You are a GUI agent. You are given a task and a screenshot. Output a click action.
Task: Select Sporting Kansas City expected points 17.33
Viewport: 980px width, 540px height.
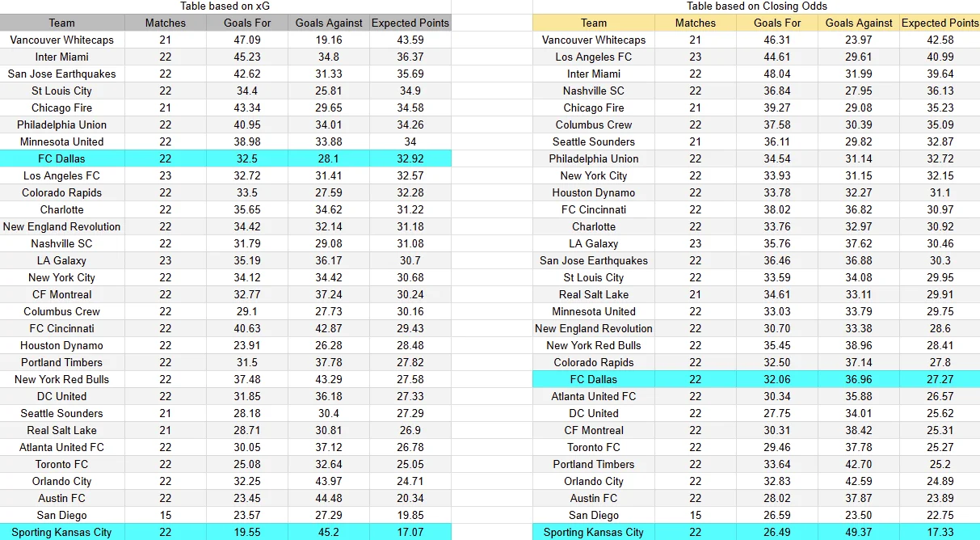pyautogui.click(x=940, y=532)
